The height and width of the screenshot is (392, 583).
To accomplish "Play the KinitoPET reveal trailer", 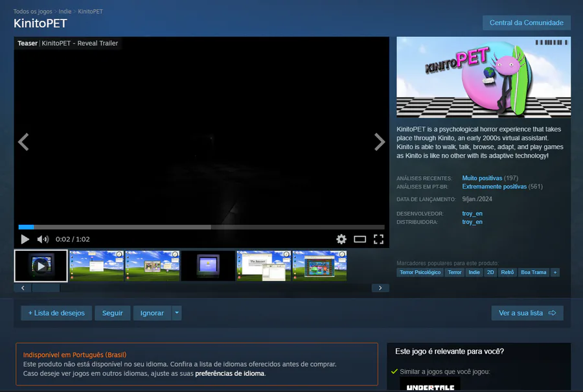I will [x=25, y=239].
